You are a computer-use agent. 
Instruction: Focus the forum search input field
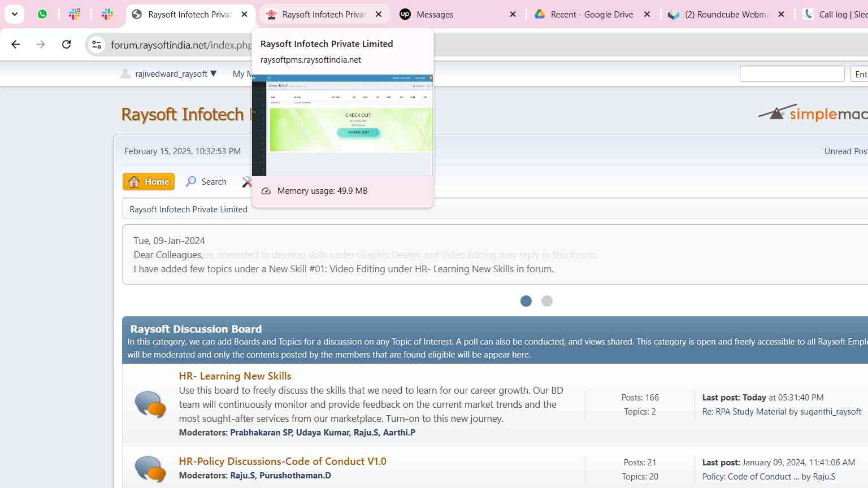click(792, 73)
